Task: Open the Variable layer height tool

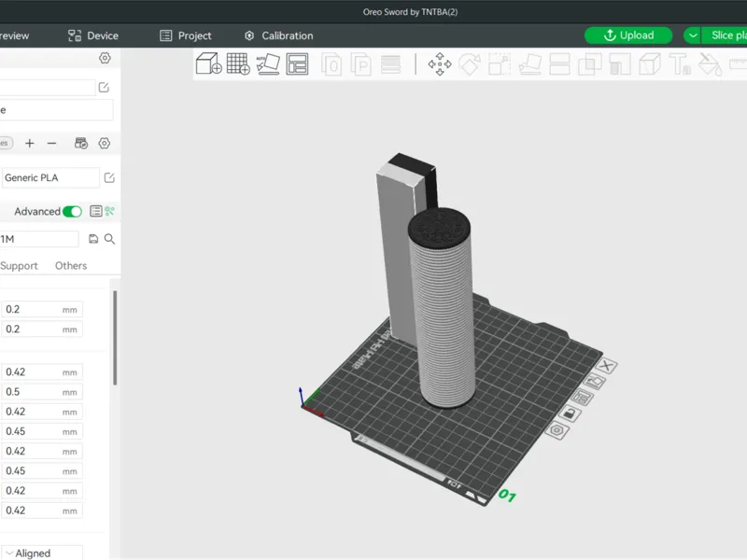Action: [x=390, y=64]
